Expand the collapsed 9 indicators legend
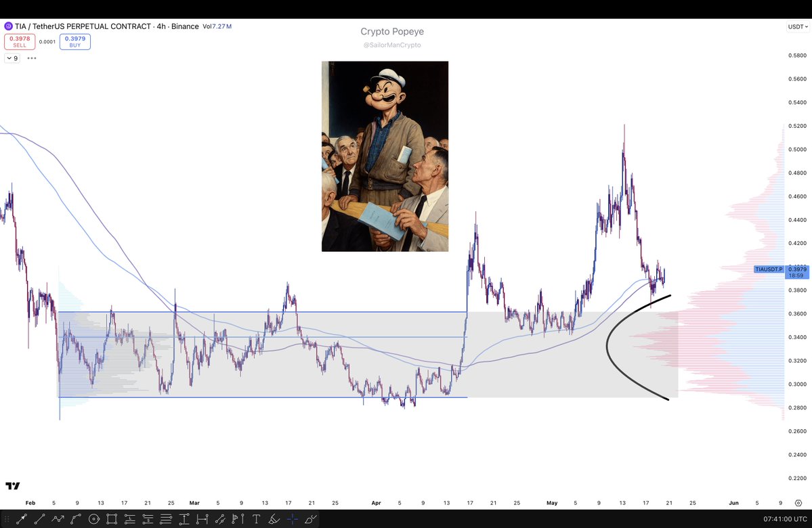Viewport: 812px width, 528px height. (x=12, y=58)
